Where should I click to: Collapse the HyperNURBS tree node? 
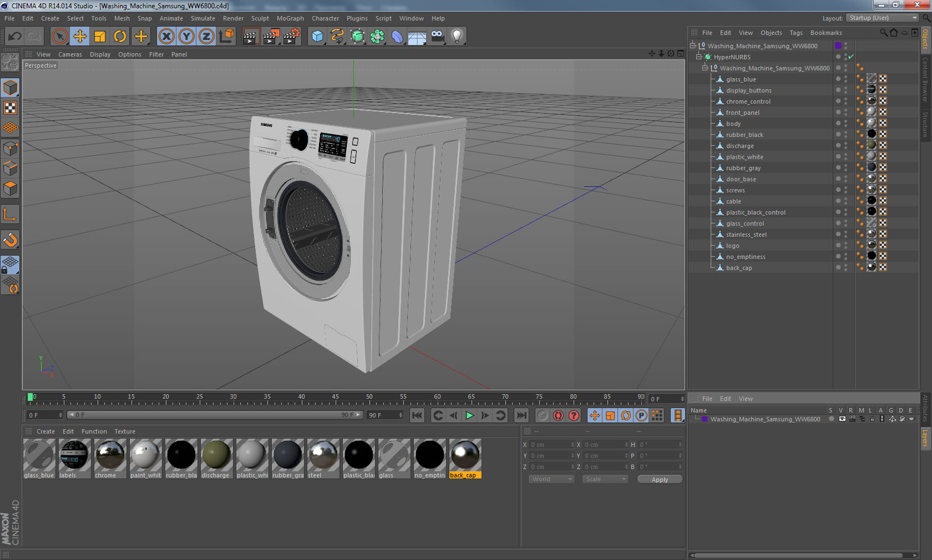[x=699, y=57]
